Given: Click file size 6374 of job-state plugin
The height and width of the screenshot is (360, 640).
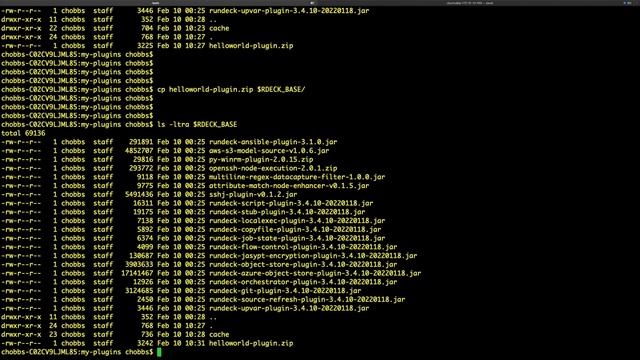Looking at the screenshot, I should point(145,238).
